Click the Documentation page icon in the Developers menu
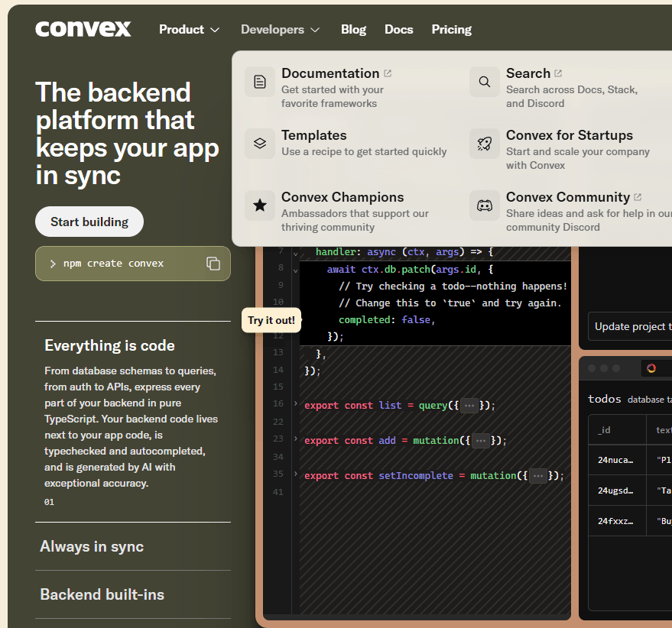Viewport: 672px width, 628px height. point(260,81)
